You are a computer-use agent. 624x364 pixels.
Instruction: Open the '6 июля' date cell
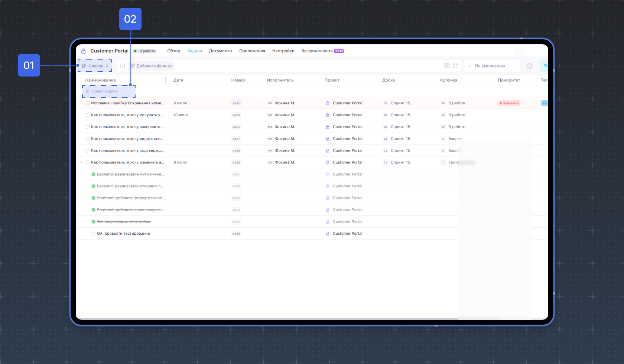pos(180,103)
